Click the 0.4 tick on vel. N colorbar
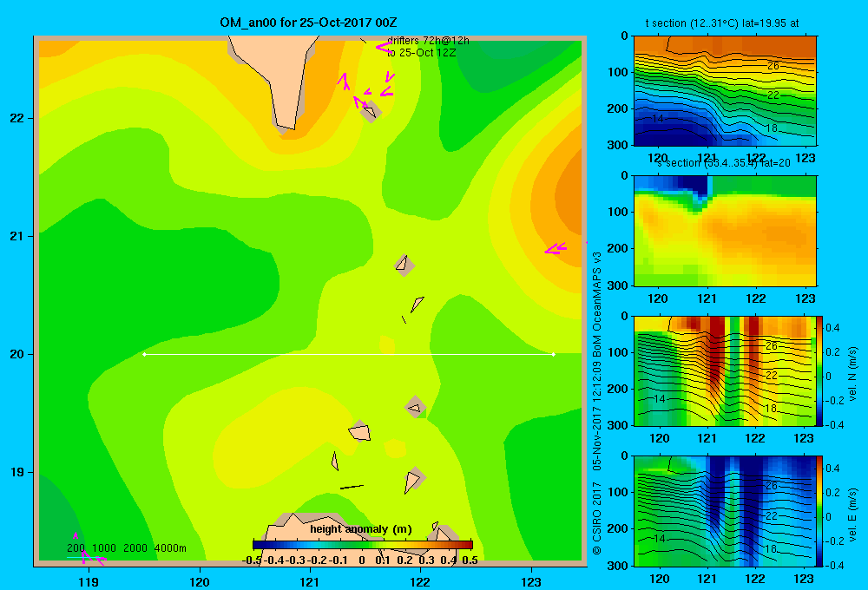This screenshot has height=590, width=868. point(832,328)
